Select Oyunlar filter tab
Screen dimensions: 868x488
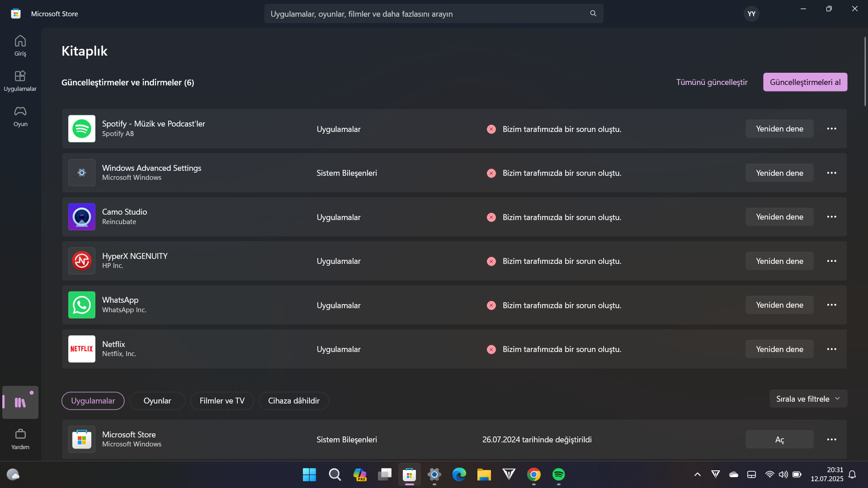tap(157, 401)
